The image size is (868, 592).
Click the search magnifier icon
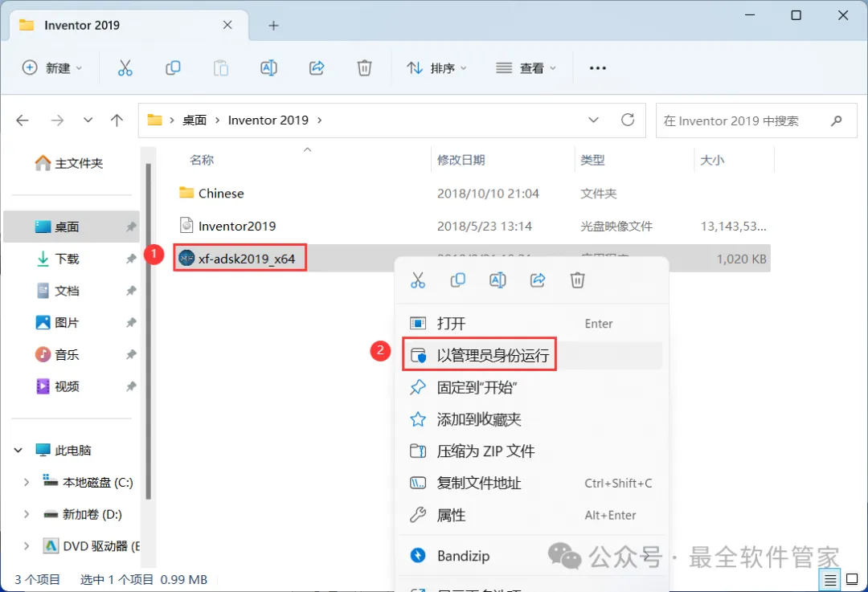pyautogui.click(x=837, y=120)
